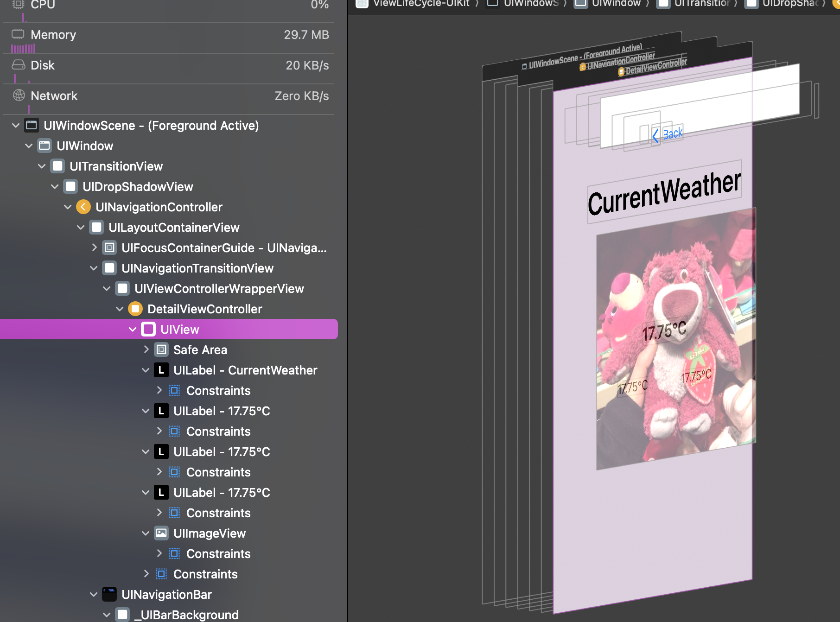Collapse the UIWindow disclosure chevron

tap(29, 146)
